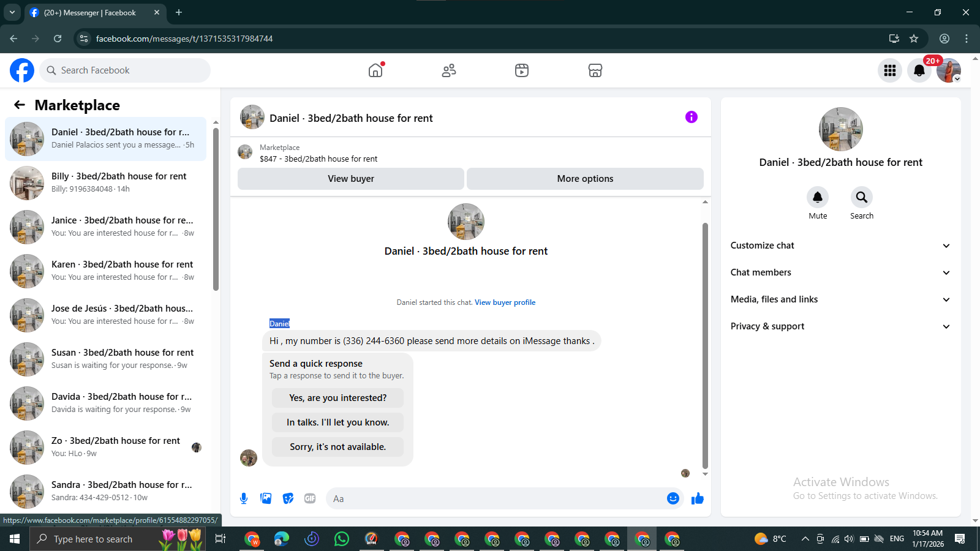The width and height of the screenshot is (980, 551).
Task: Expand Privacy & support section
Action: 841,326
